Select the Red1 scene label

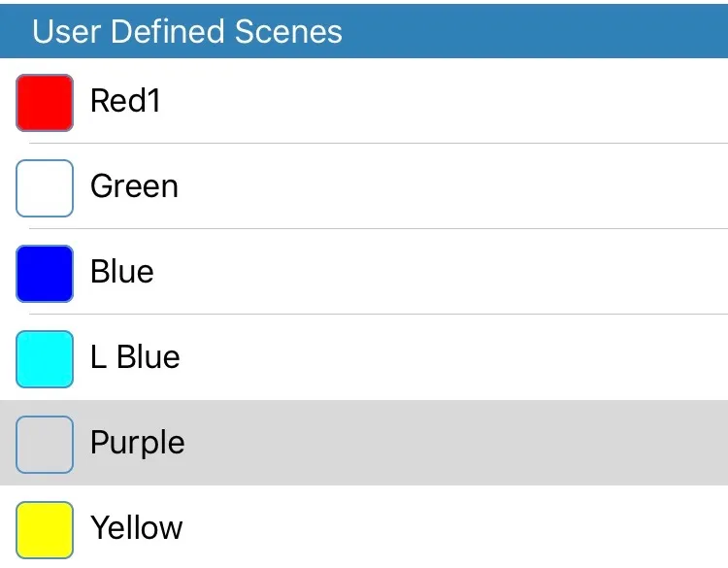(125, 101)
